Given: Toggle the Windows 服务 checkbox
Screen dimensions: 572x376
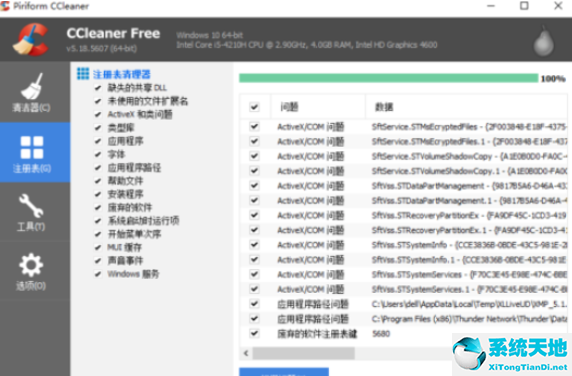Looking at the screenshot, I should point(98,274).
